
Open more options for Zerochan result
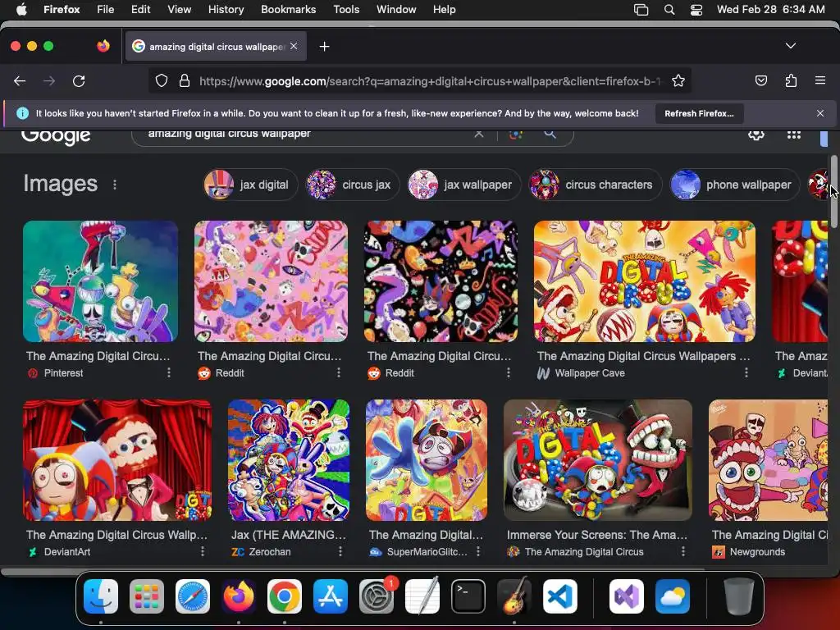[x=340, y=551]
